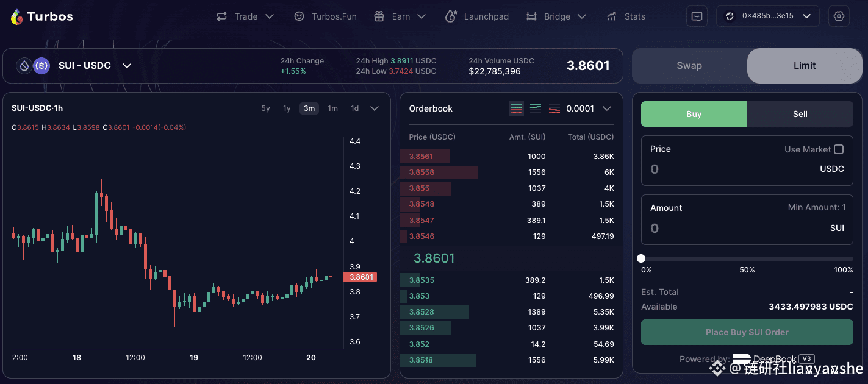Click the Earn gift box icon

[x=379, y=16]
